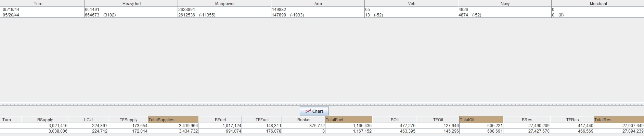Select the 05/19/44 turn row
The width and height of the screenshot is (644, 136).
[x=322, y=10]
